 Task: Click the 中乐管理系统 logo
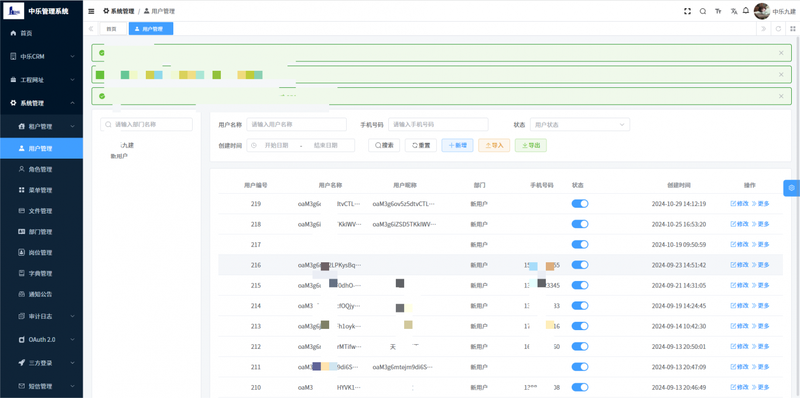coord(36,11)
